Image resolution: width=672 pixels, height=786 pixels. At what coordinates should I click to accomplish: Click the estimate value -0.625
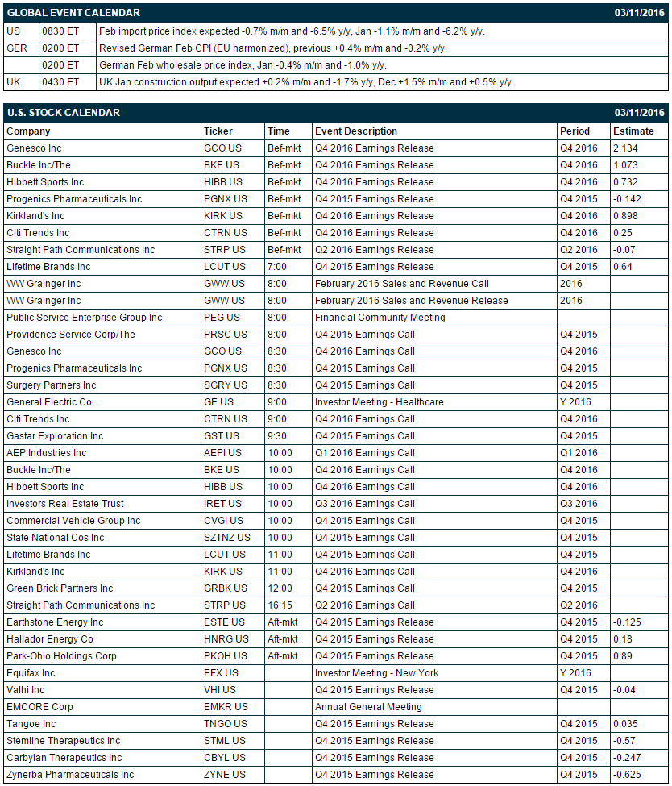627,775
